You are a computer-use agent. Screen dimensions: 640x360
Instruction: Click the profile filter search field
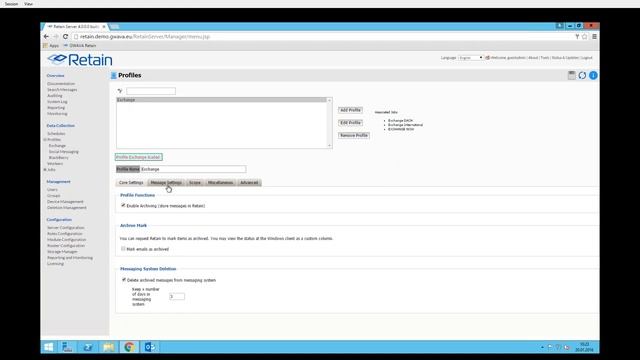tap(151, 91)
